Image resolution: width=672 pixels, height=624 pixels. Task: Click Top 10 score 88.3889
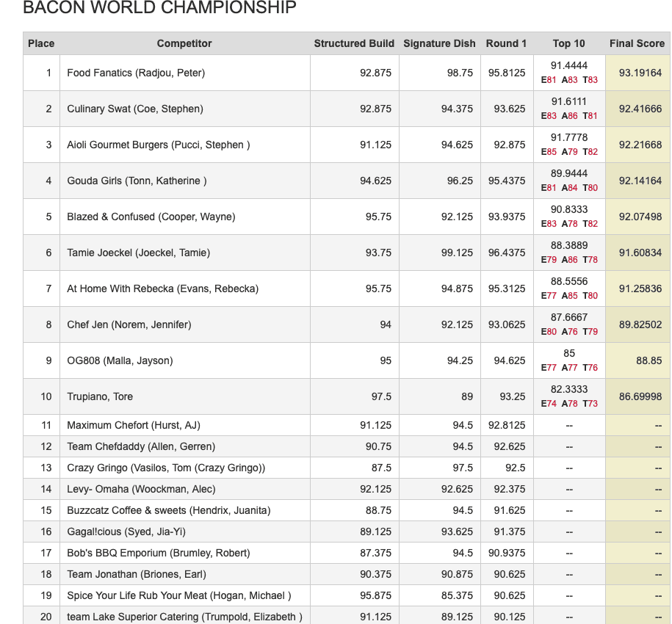pyautogui.click(x=568, y=245)
